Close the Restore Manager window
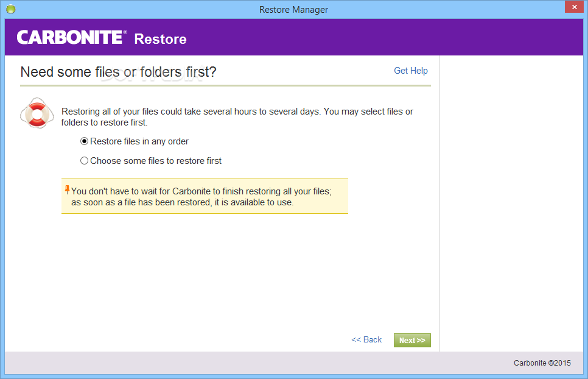Screen dimensions: 588x379 coord(574,7)
